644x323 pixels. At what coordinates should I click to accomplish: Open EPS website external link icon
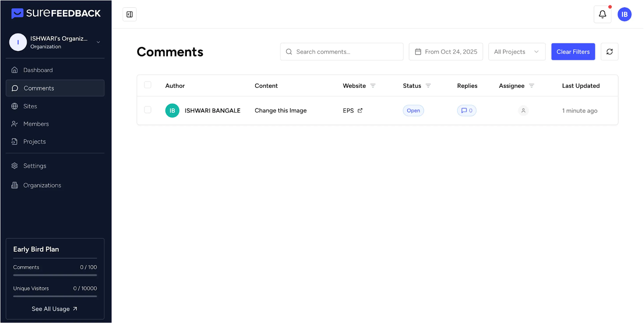point(360,110)
